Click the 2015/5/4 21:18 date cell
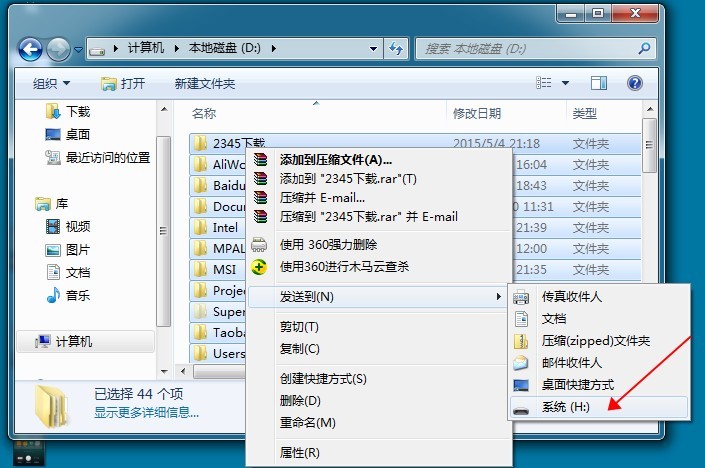The height and width of the screenshot is (468, 705). (x=496, y=143)
